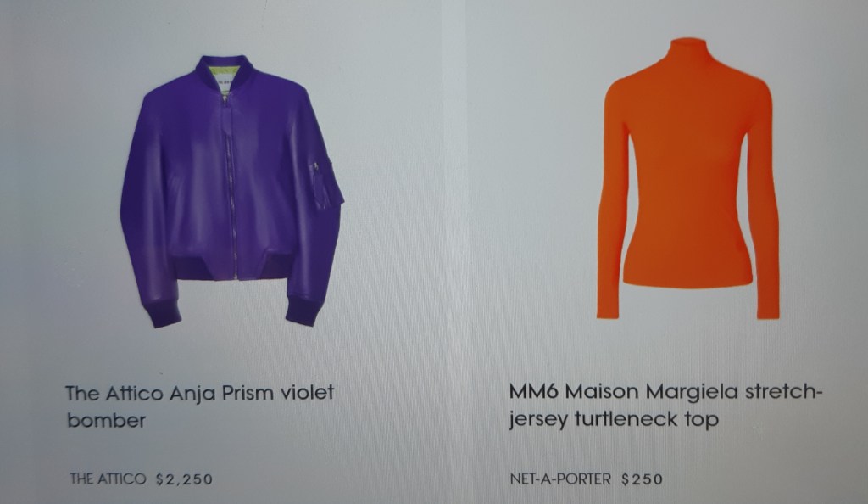The image size is (868, 504).
Task: Click the 'MM6 Maison Margiela stretch-jersey turtleneck top' title
Action: [x=666, y=405]
